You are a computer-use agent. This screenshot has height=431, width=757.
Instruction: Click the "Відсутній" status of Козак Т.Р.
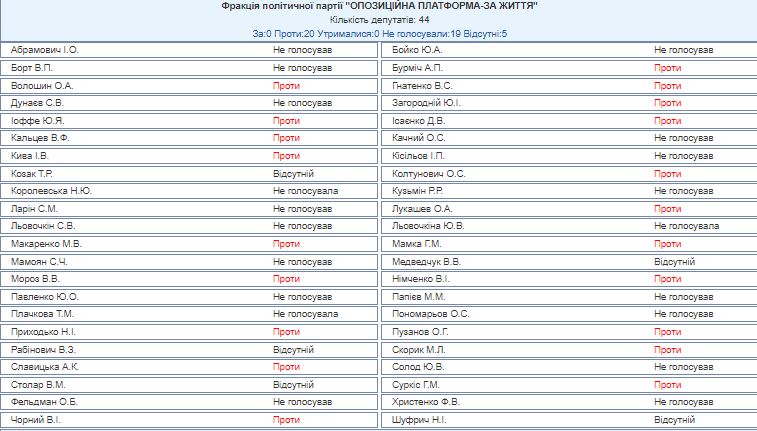(x=294, y=174)
